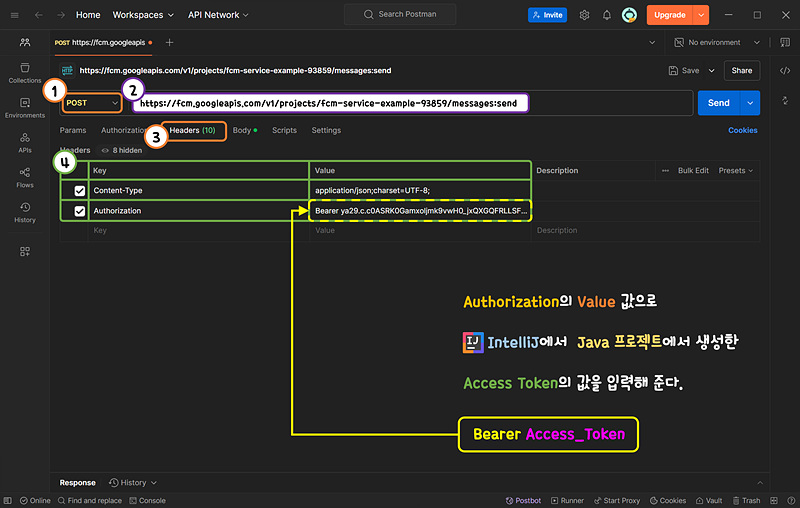
Task: Open the Send options arrow
Action: [750, 103]
